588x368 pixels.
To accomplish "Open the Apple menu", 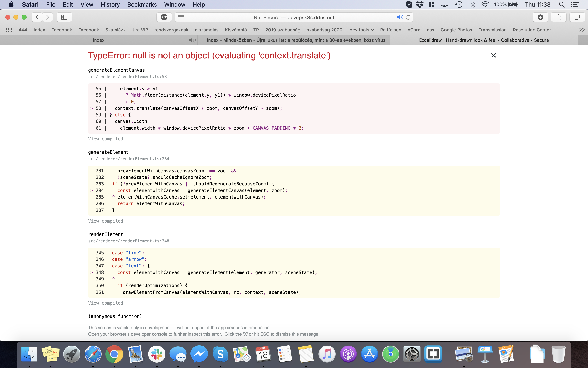I will point(11,4).
